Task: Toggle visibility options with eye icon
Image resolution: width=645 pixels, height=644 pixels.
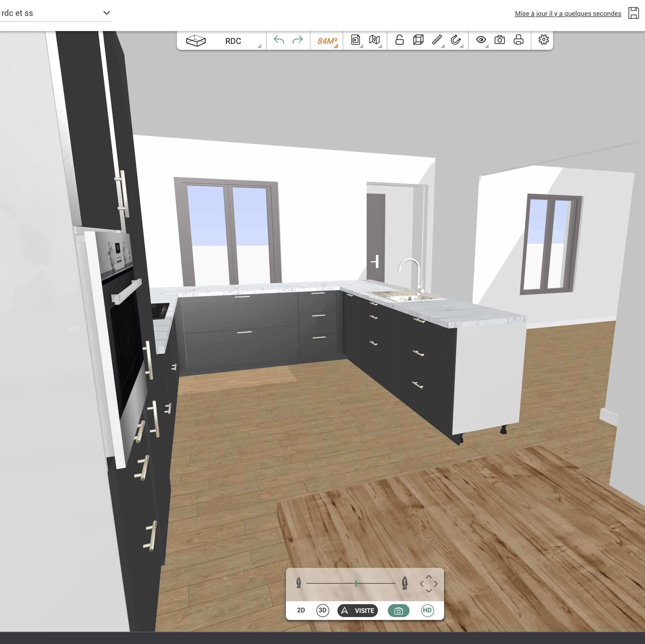Action: pos(481,40)
